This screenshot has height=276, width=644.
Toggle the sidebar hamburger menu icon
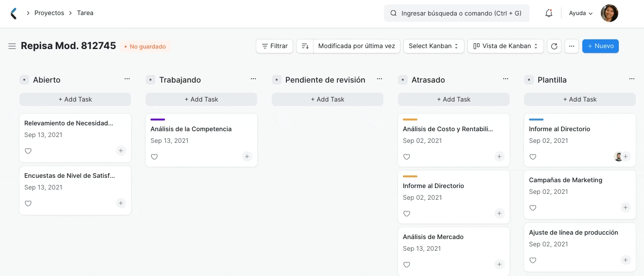12,46
